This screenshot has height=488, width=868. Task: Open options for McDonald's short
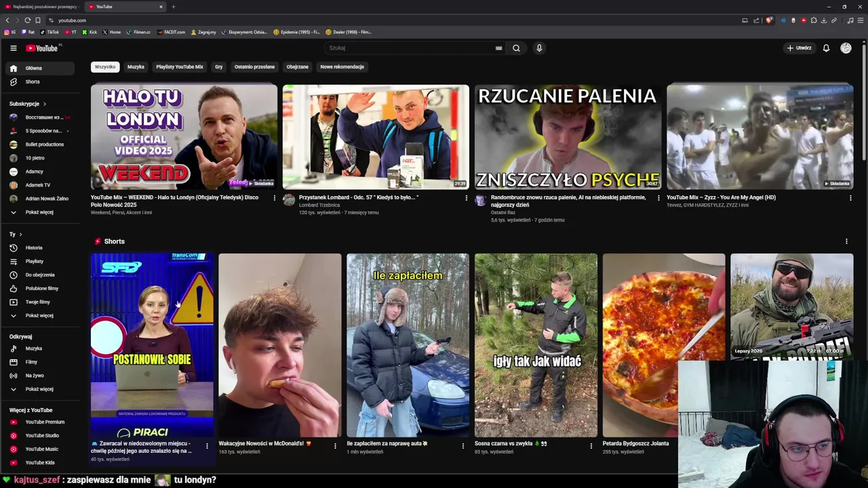[335, 446]
